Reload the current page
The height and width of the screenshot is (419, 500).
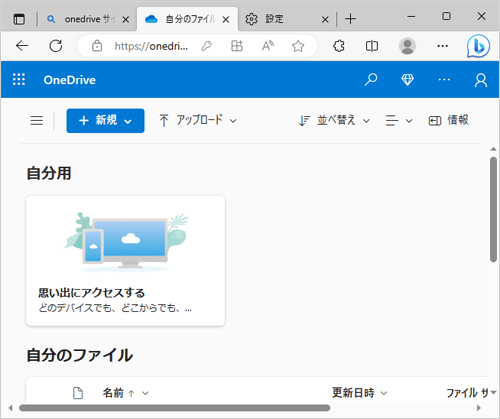click(x=56, y=46)
